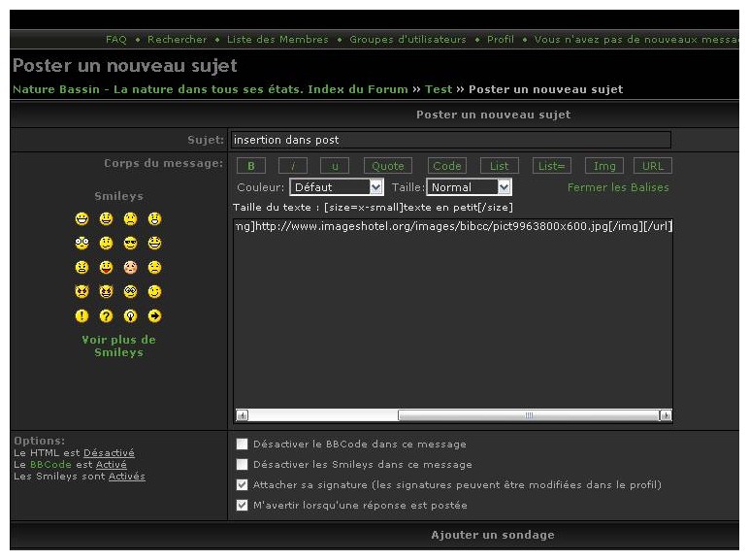Open the FAQ link
Viewport: 749px width, 560px height.
tap(116, 39)
